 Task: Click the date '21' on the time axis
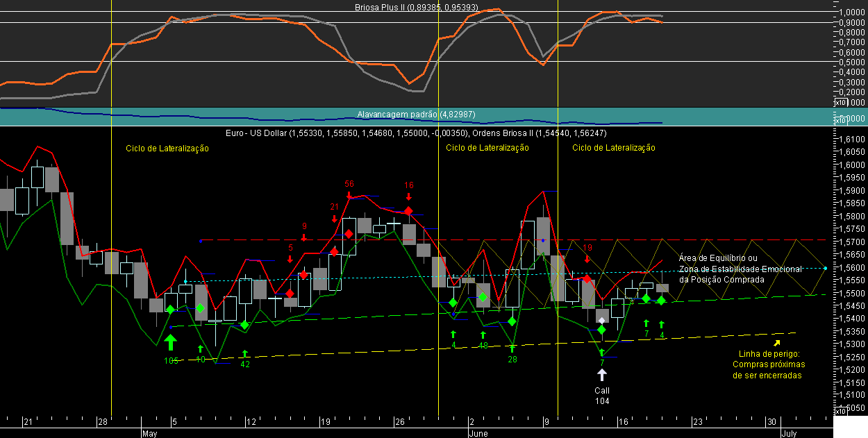tap(28, 421)
